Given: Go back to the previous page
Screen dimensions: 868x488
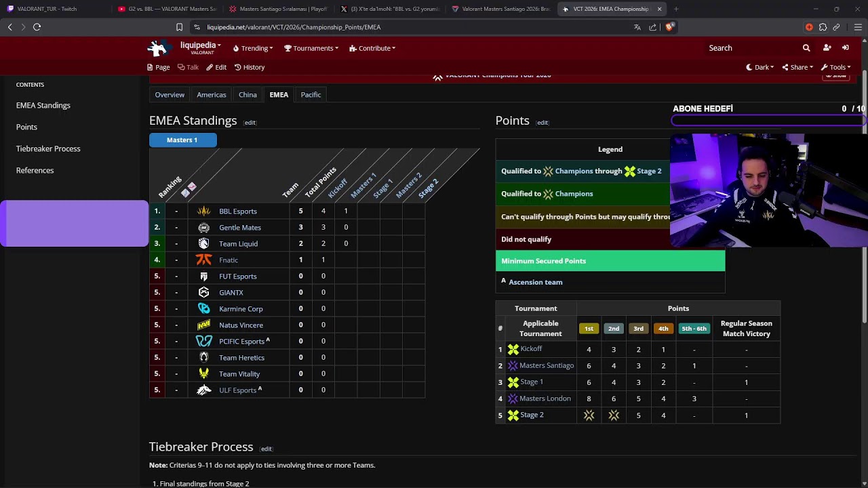Looking at the screenshot, I should [9, 27].
